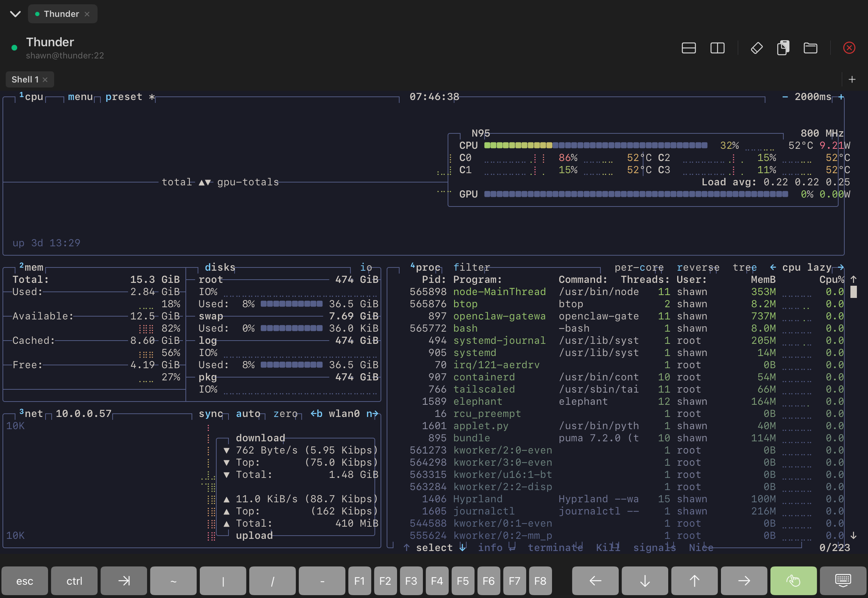
Task: Increase the 2000ms update interval with plus
Action: [x=841, y=96]
